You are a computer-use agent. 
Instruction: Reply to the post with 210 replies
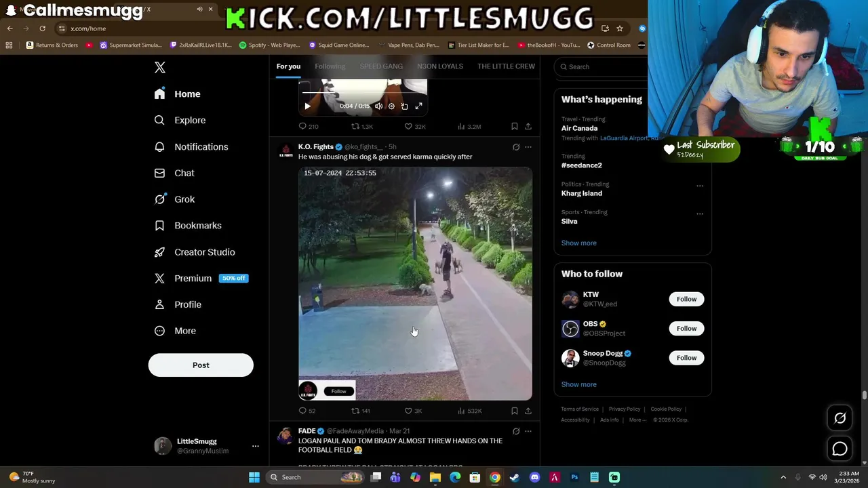click(x=309, y=126)
